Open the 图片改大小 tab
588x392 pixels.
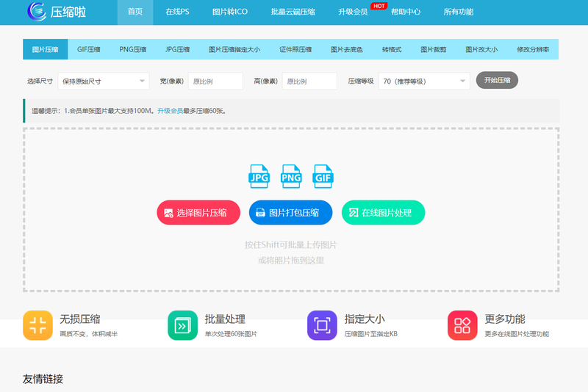(481, 49)
